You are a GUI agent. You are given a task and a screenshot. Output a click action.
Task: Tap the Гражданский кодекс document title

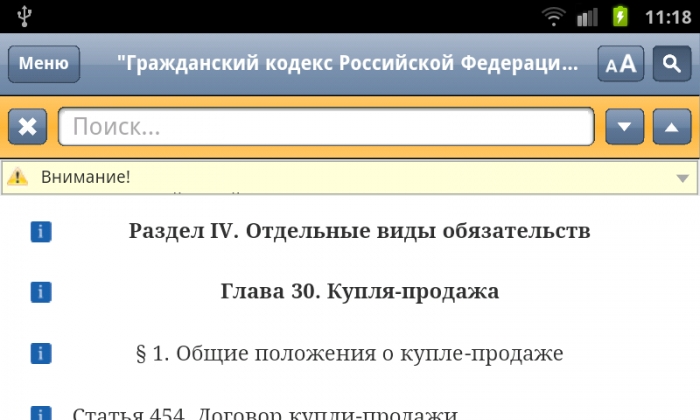point(347,63)
